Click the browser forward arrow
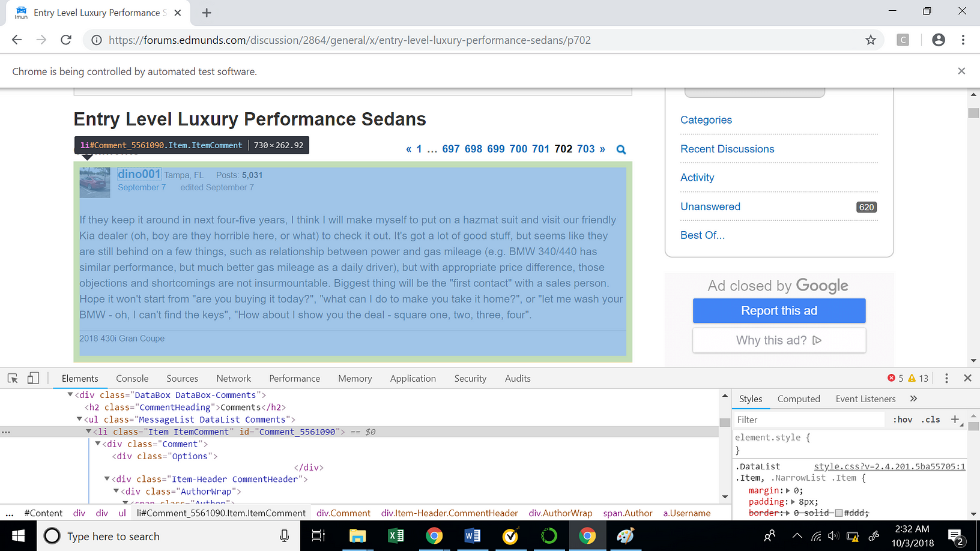 click(41, 40)
